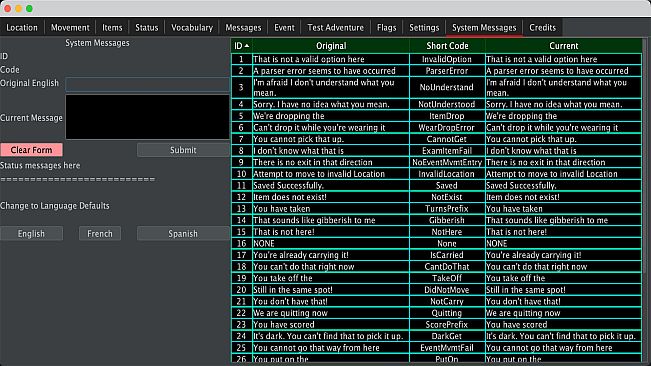Viewport: 651px width, 366px height.
Task: Click the TakeOff short code cell
Action: 447,278
